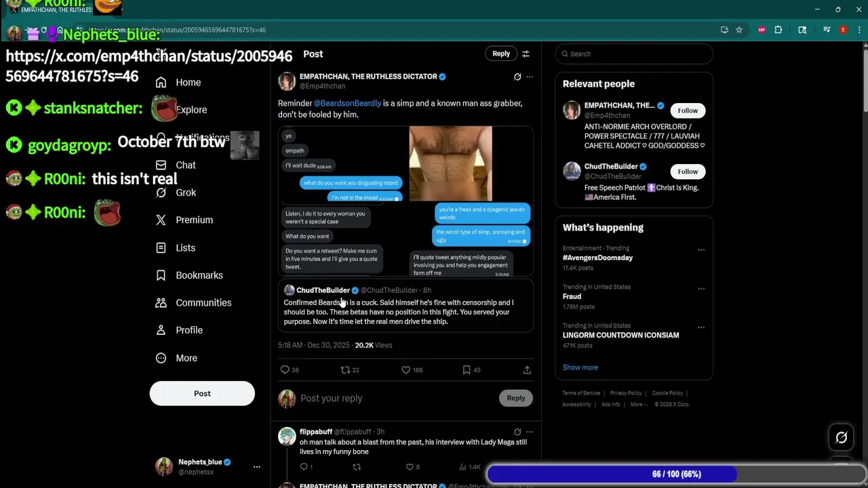Click the Lists document icon
The height and width of the screenshot is (488, 868).
[161, 247]
